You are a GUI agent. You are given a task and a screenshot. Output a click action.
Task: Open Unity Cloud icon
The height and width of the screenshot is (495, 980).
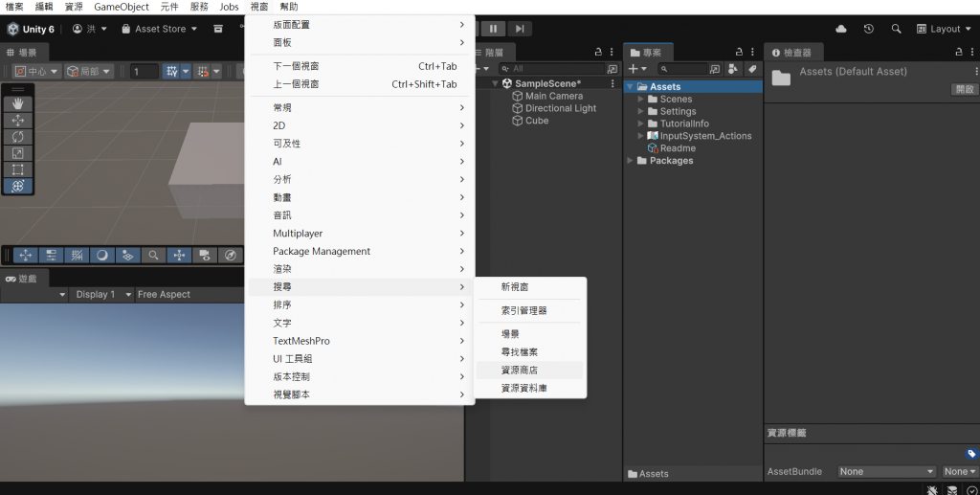click(841, 29)
